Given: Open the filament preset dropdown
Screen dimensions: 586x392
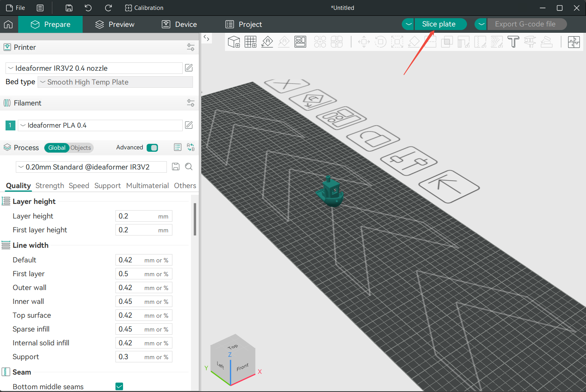Looking at the screenshot, I should 100,125.
